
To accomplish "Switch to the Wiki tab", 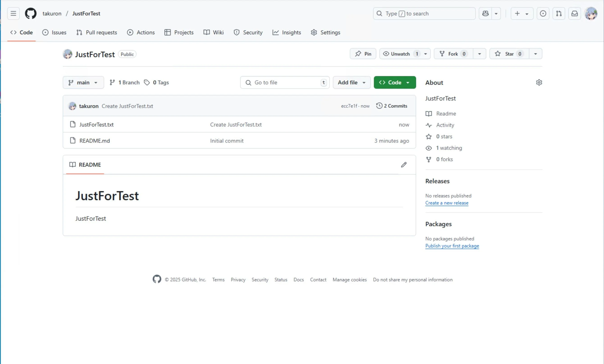I will pyautogui.click(x=213, y=32).
